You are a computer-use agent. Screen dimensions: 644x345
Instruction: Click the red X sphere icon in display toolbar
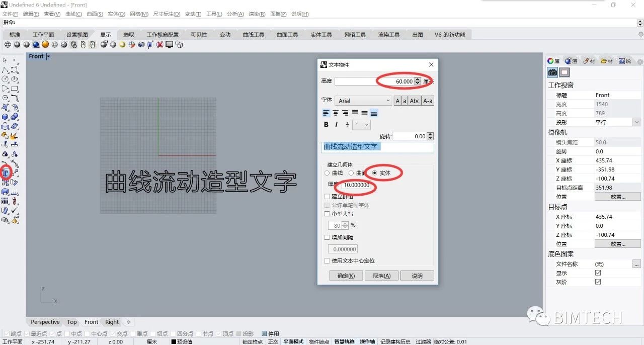[160, 45]
